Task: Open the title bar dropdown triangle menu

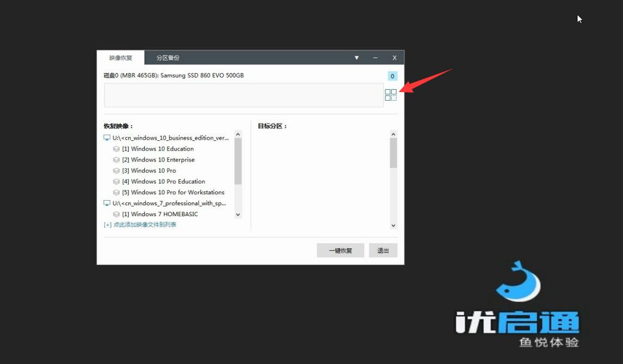Action: pos(357,58)
